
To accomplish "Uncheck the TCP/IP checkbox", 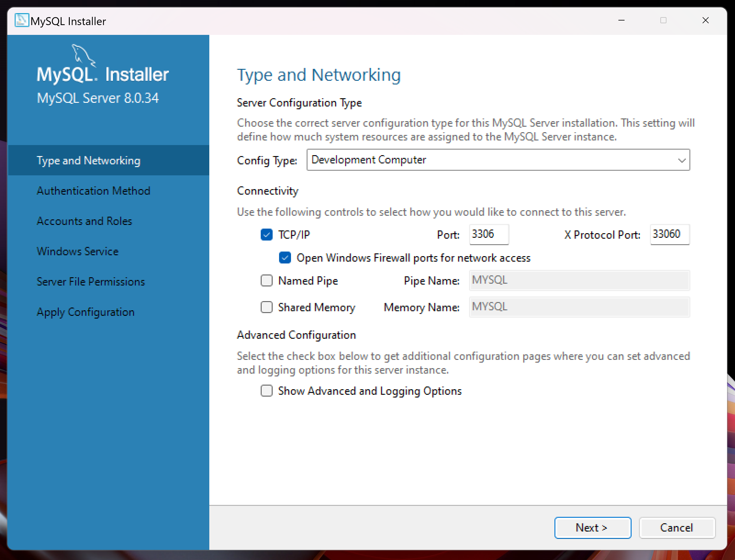I will click(x=266, y=235).
